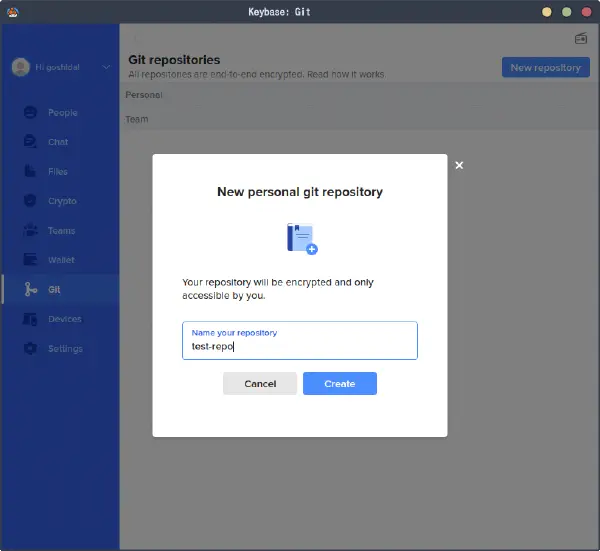
Task: Select the Files icon in the sidebar
Action: coord(30,171)
